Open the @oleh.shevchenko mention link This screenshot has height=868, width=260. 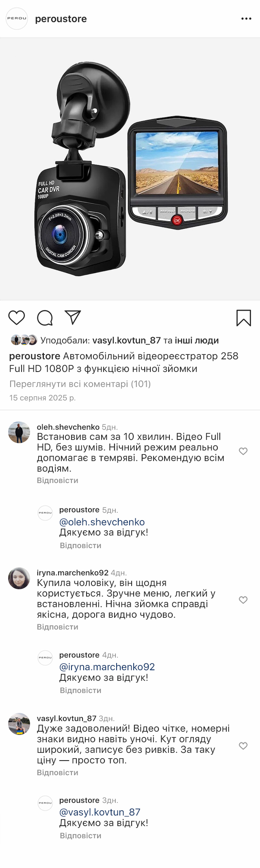pos(102,522)
